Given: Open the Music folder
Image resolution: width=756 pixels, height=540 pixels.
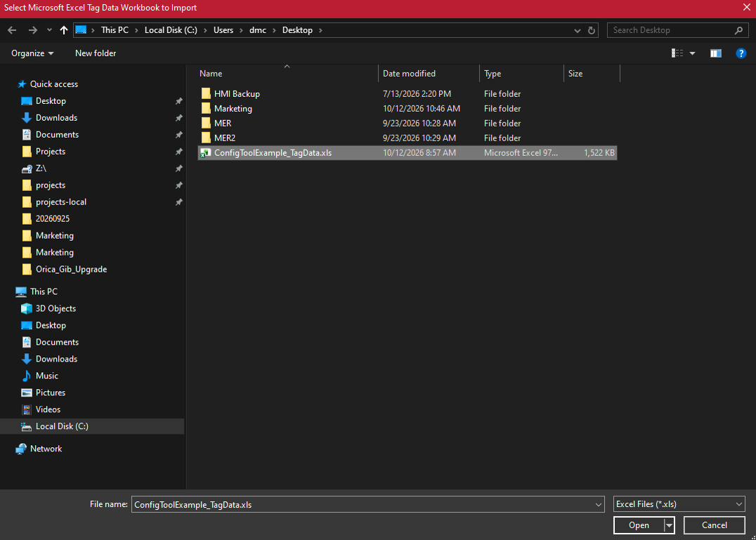Looking at the screenshot, I should 47,376.
